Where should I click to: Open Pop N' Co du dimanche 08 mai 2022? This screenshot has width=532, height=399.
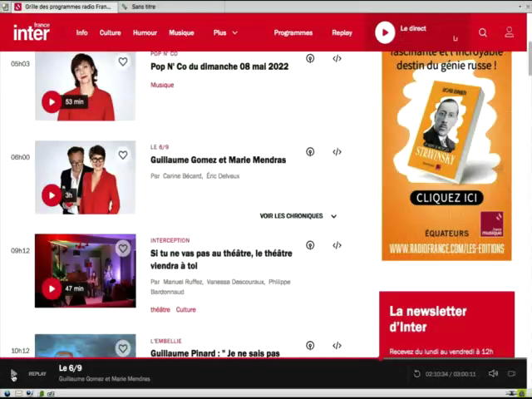(219, 66)
